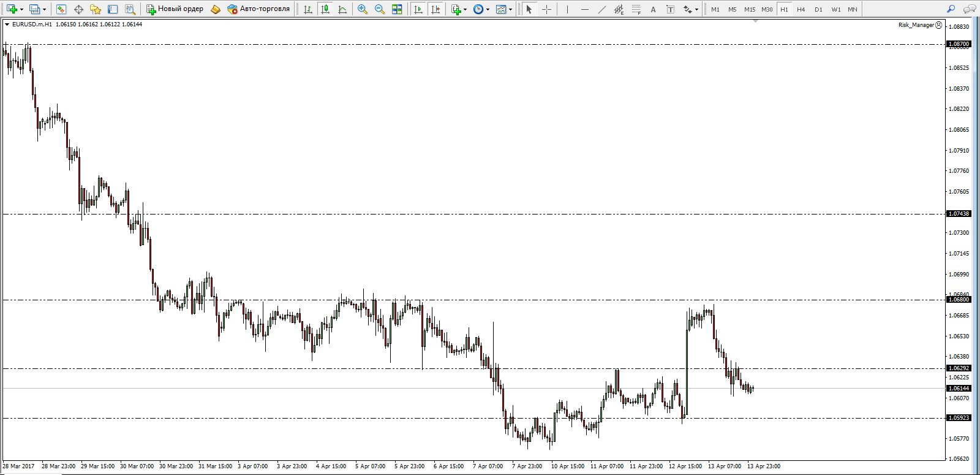Expand the Profiles dropdown arrow
Screen dimensions: 980x475
pyautogui.click(x=44, y=9)
